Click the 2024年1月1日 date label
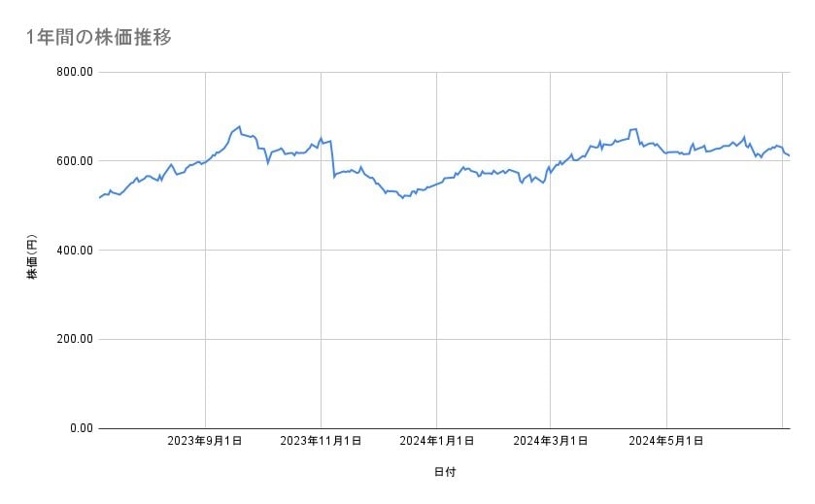The image size is (815, 504). coord(436,441)
